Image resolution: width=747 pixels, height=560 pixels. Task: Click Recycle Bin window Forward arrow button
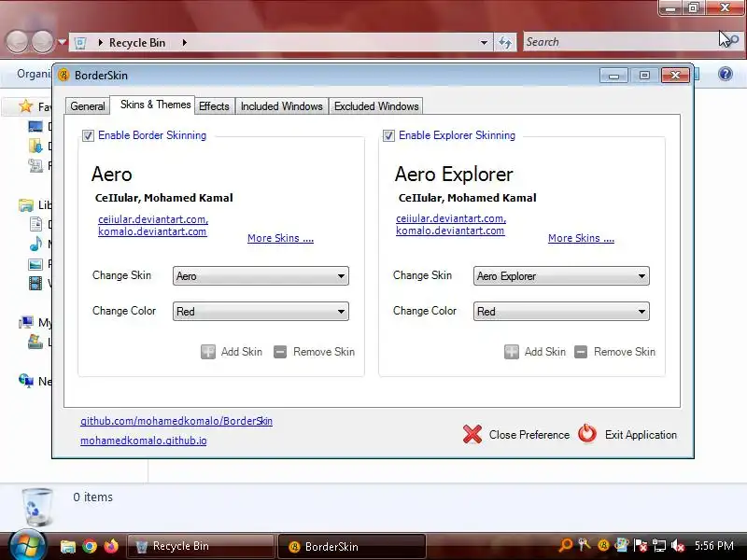click(43, 42)
